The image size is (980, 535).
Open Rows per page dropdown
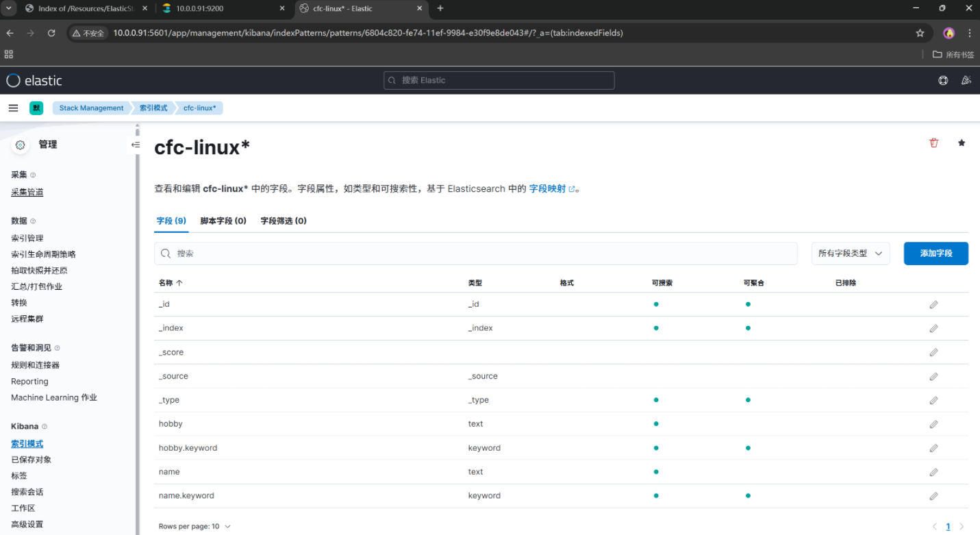tap(194, 526)
